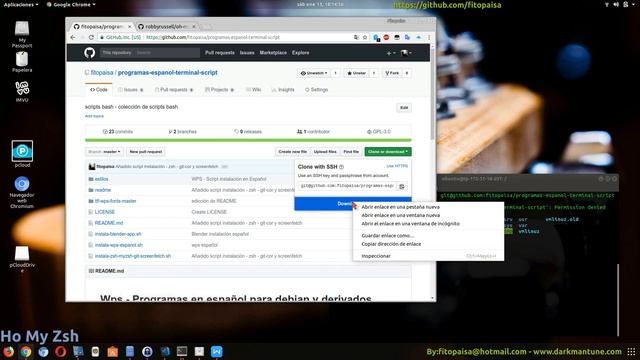Open the orange house icon in the dock
The height and width of the screenshot is (360, 640).
(113, 351)
